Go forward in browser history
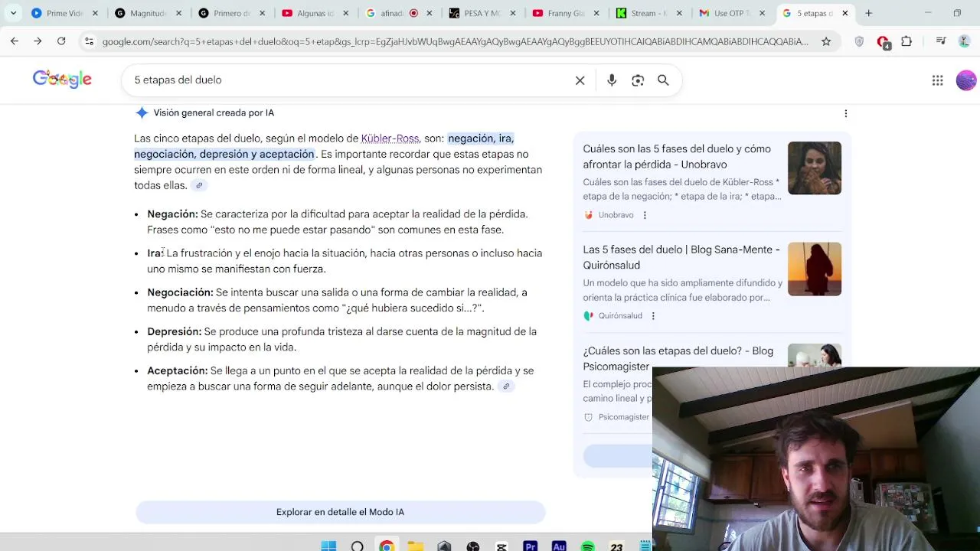980x551 pixels. [38, 41]
